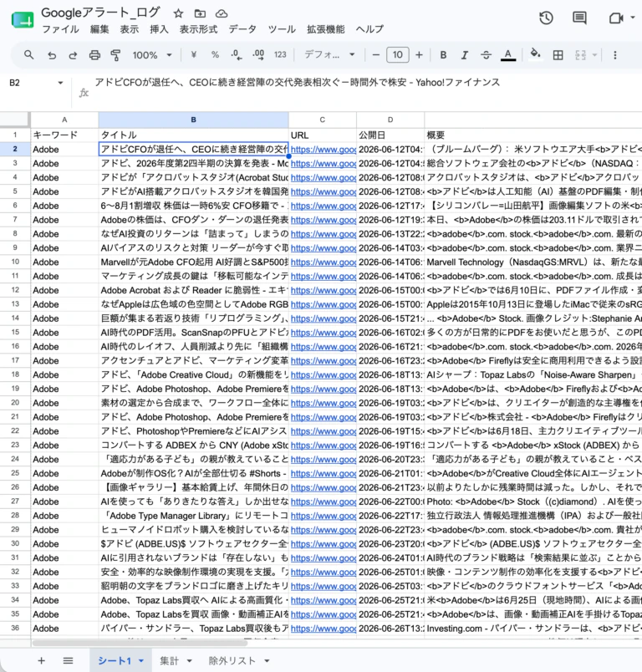The width and height of the screenshot is (642, 672).
Task: Show all sheets list button
Action: pyautogui.click(x=68, y=661)
